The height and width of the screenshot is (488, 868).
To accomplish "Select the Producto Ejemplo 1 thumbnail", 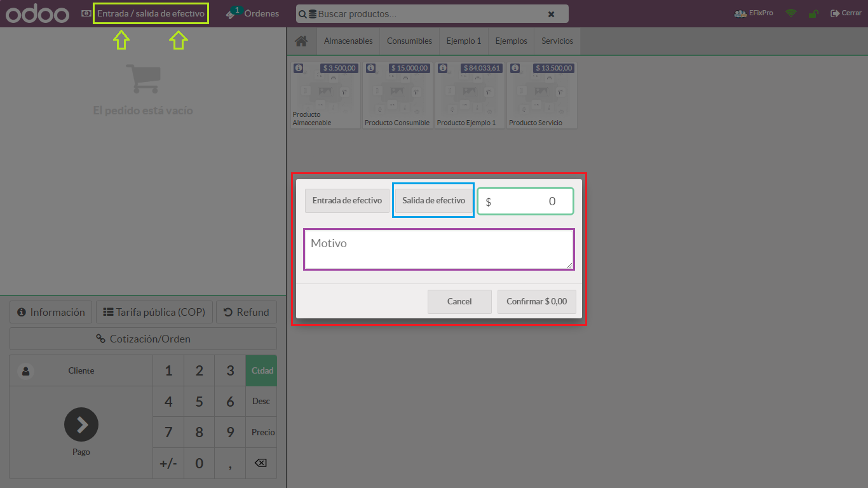I will click(x=469, y=95).
